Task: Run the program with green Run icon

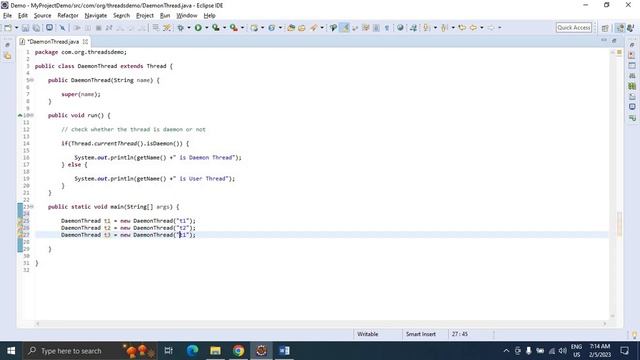Action: click(198, 28)
